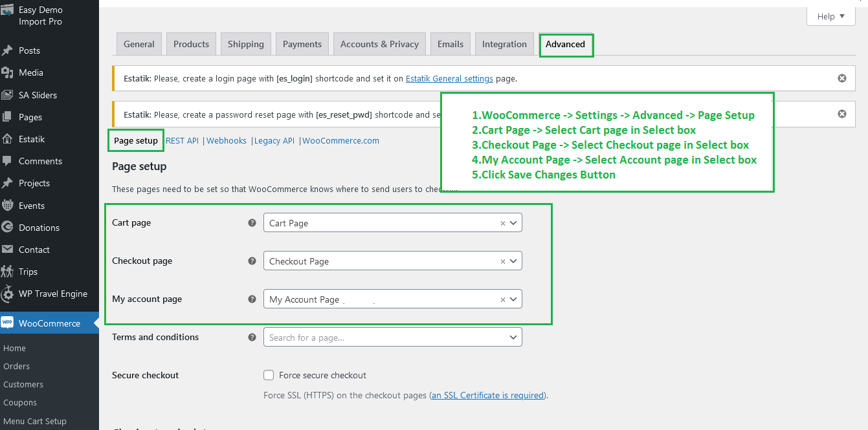Image resolution: width=868 pixels, height=430 pixels.
Task: Click the WP Travel Engine gear icon
Action: [x=8, y=294]
